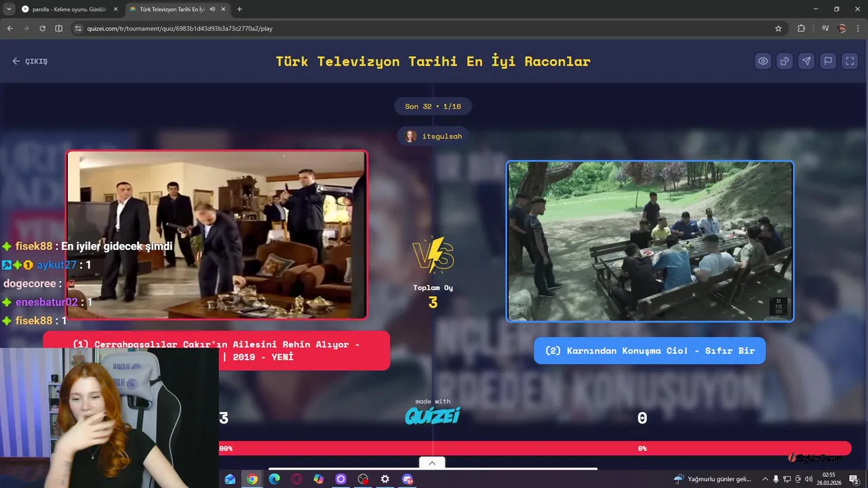Open the Chrome profile avatar
Image resolution: width=868 pixels, height=488 pixels.
click(842, 28)
